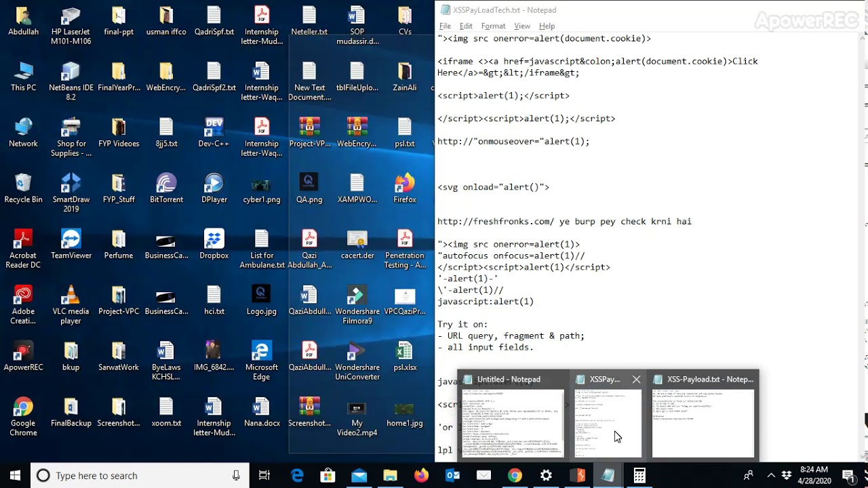
Task: Select the Network desktop icon
Action: tap(23, 132)
